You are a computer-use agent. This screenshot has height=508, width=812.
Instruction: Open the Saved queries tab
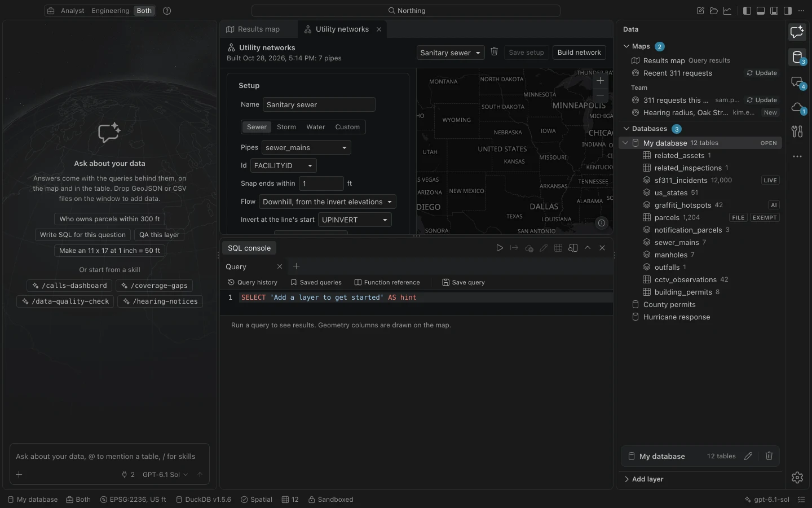316,282
